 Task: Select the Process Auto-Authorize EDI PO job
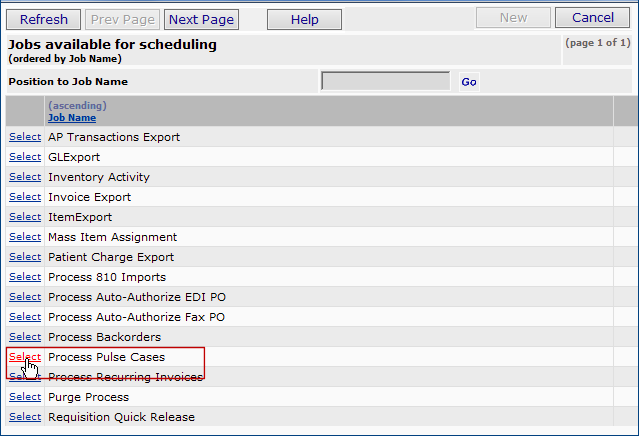point(25,297)
